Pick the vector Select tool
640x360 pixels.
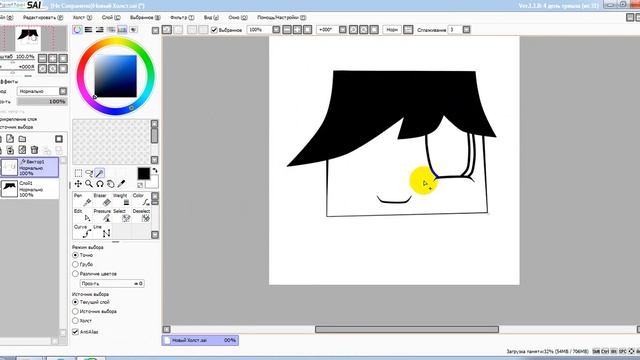[122, 215]
